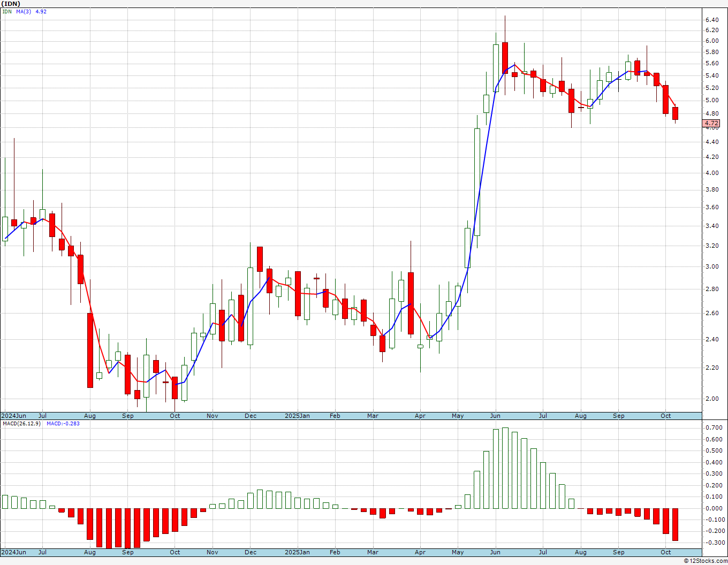Select the 4.40 price axis label
Image resolution: width=728 pixels, height=565 pixels.
712,142
